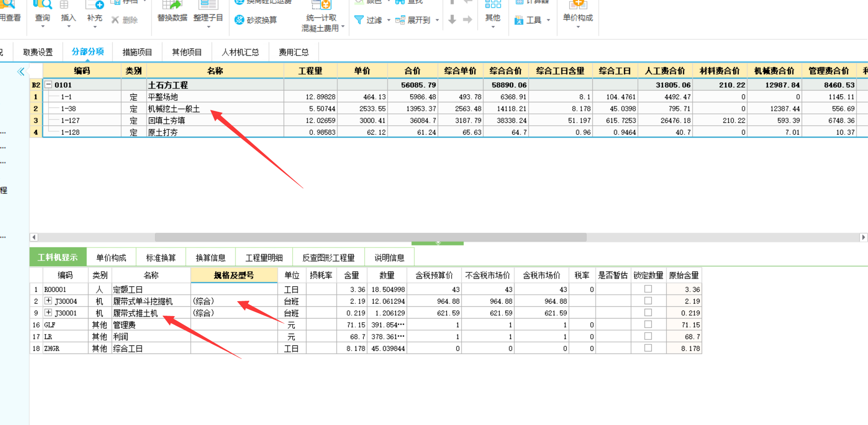Viewport: 868px width, 425px height.
Task: Click the 删除 X icon
Action: click(x=115, y=20)
